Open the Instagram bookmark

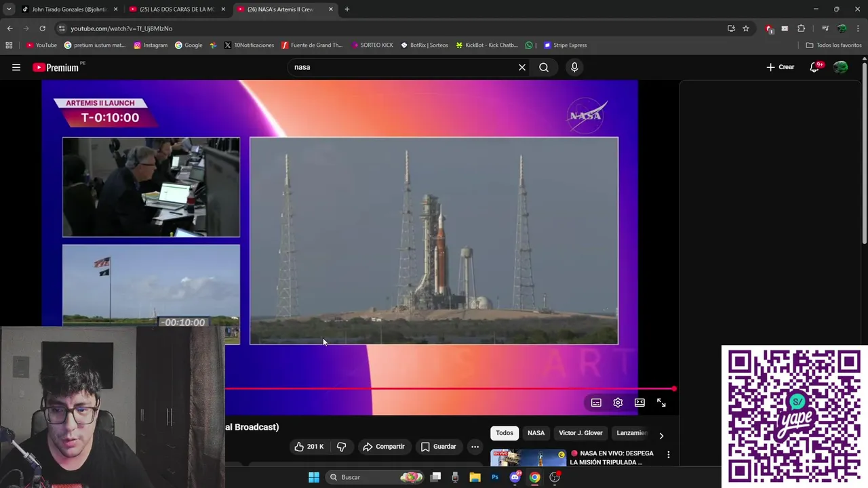pyautogui.click(x=151, y=45)
